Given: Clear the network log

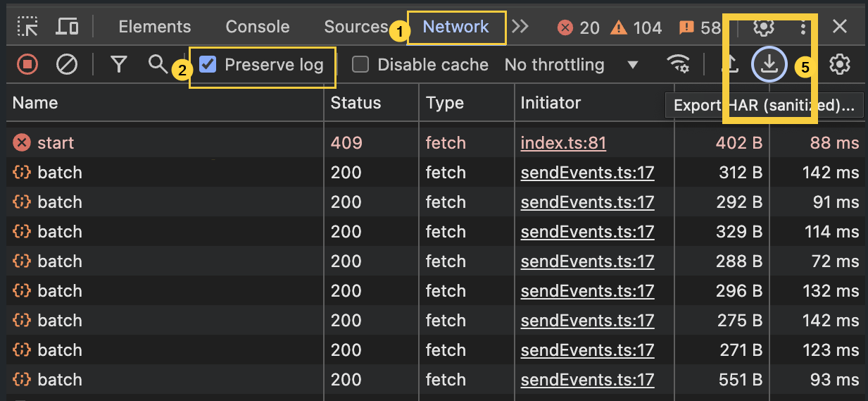Looking at the screenshot, I should (x=67, y=65).
